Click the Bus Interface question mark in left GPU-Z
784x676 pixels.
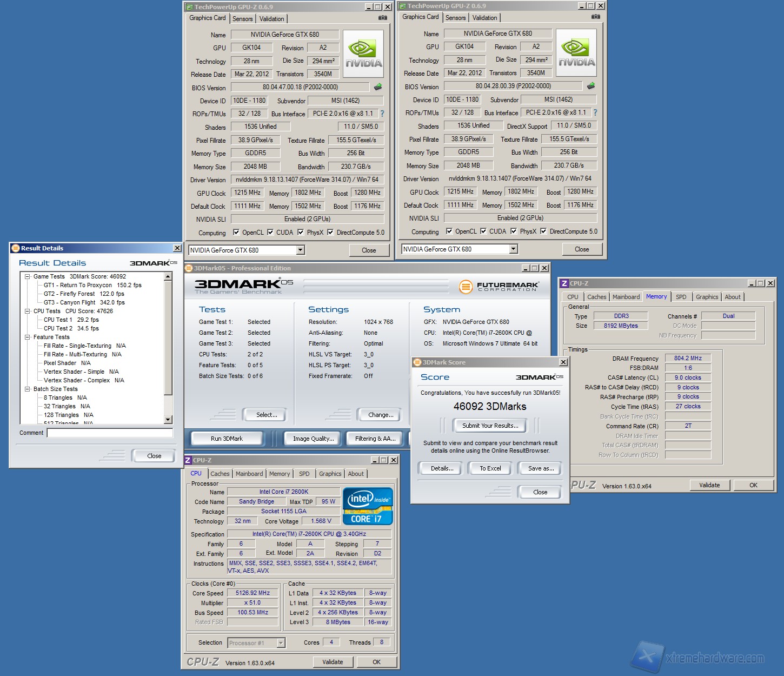click(382, 114)
